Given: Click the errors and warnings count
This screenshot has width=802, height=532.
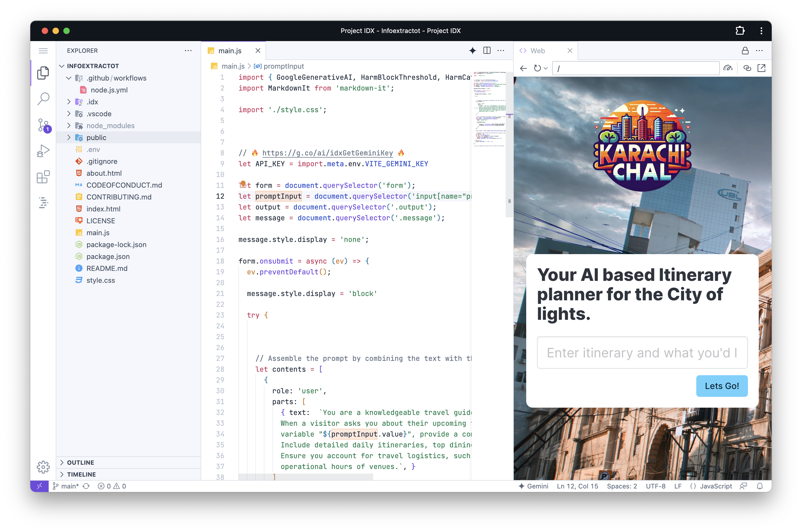Looking at the screenshot, I should [x=112, y=486].
